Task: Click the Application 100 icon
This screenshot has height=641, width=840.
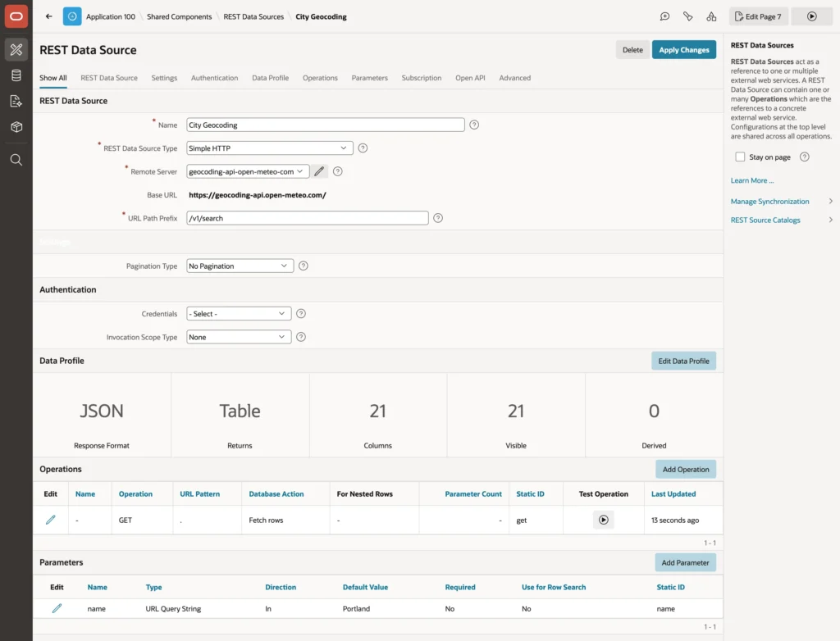Action: 72,16
